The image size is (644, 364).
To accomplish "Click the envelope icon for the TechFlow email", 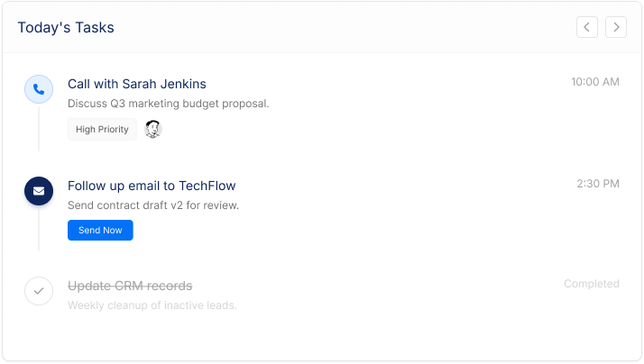I will point(38,191).
